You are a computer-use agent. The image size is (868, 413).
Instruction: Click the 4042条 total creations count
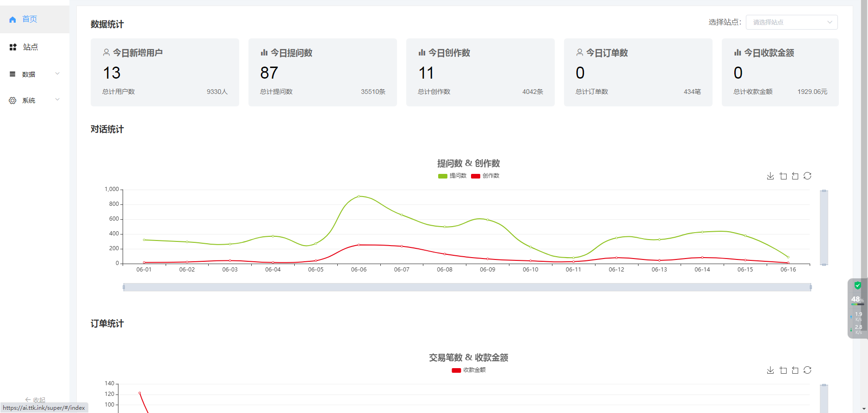click(x=533, y=92)
